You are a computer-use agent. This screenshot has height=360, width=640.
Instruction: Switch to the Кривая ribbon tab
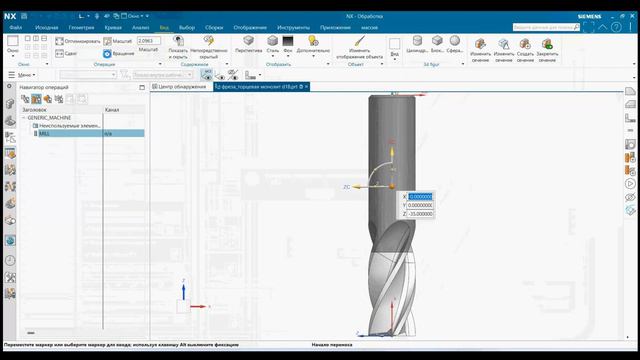pyautogui.click(x=113, y=28)
